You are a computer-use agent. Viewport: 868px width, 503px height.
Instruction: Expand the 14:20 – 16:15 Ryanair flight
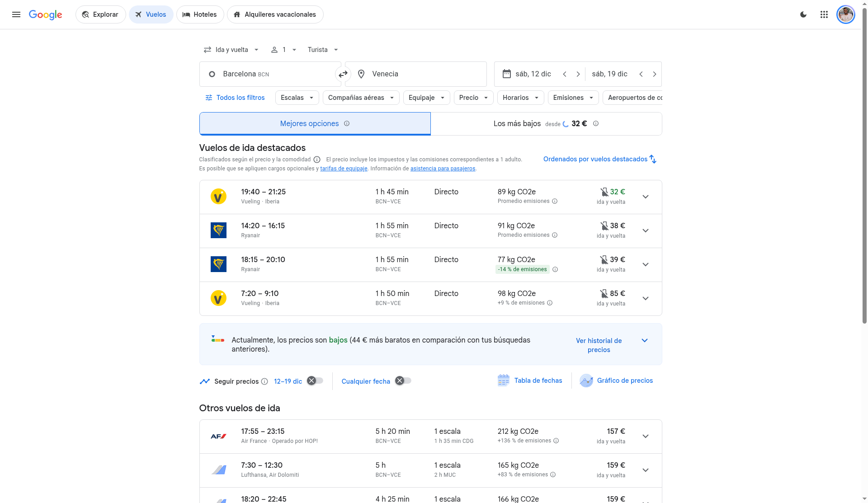pos(646,230)
